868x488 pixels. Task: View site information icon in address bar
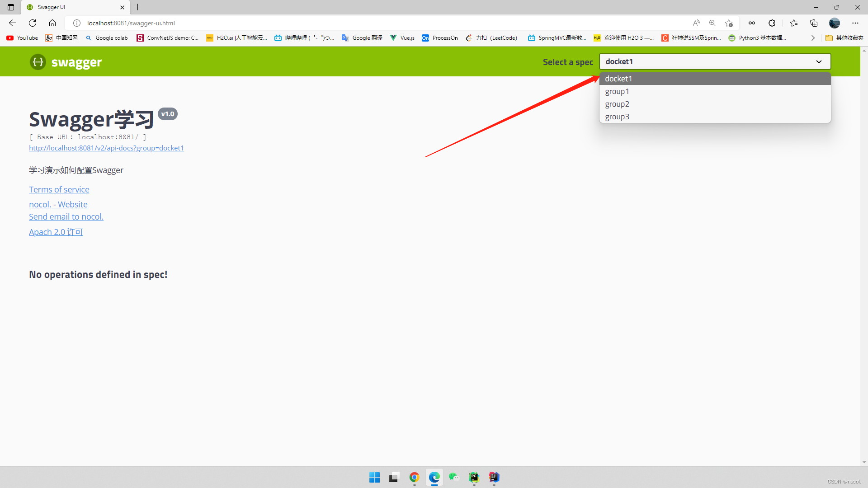tap(77, 23)
